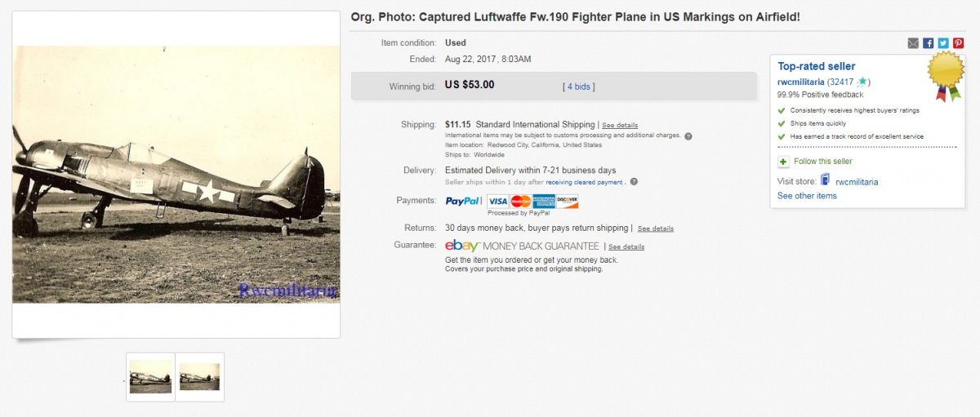Share the listing on Facebook
The width and height of the screenshot is (980, 417).
click(x=929, y=43)
